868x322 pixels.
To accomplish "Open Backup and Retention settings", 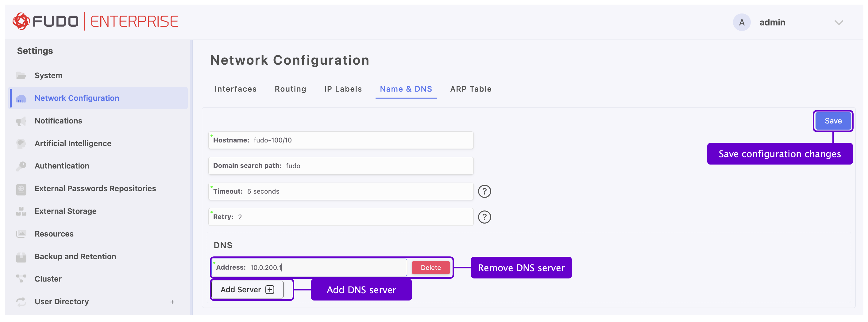I will (x=75, y=256).
